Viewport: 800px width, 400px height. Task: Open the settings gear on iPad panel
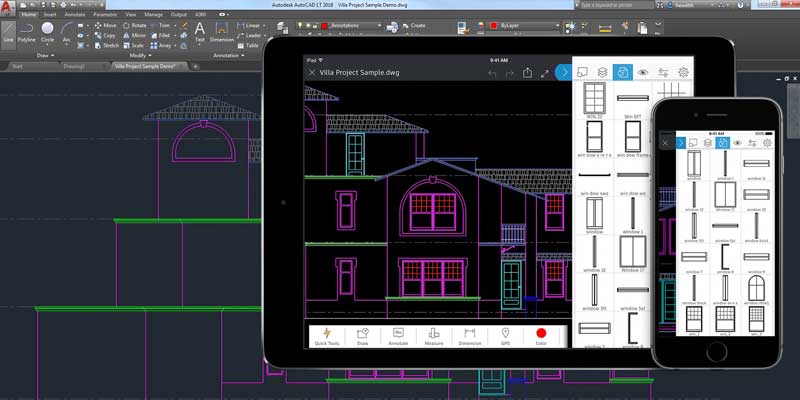[x=683, y=72]
